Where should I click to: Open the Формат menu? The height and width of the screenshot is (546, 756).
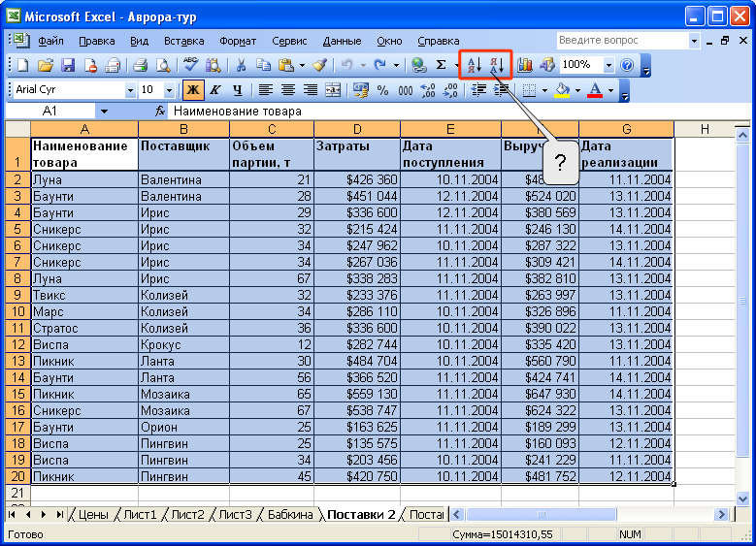[238, 41]
